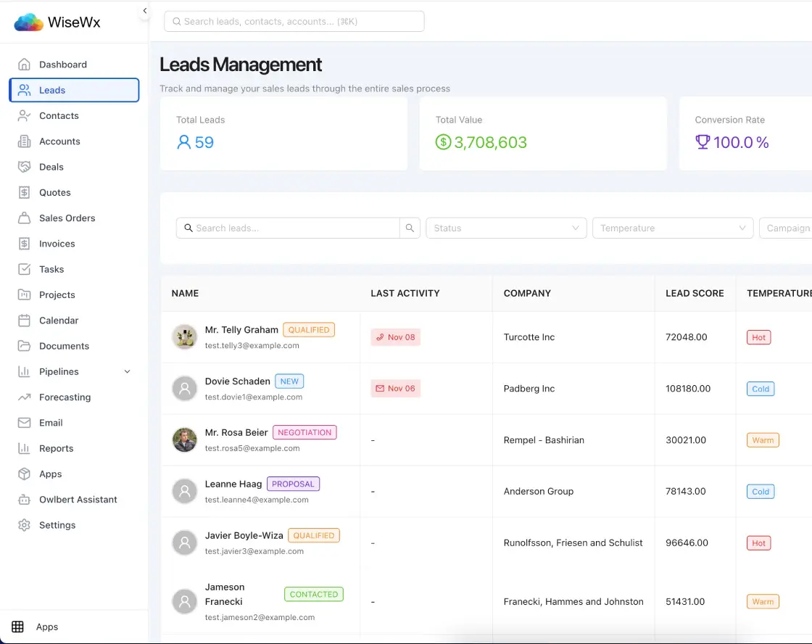Open the Contacts page from sidebar
The height and width of the screenshot is (644, 812).
point(59,116)
